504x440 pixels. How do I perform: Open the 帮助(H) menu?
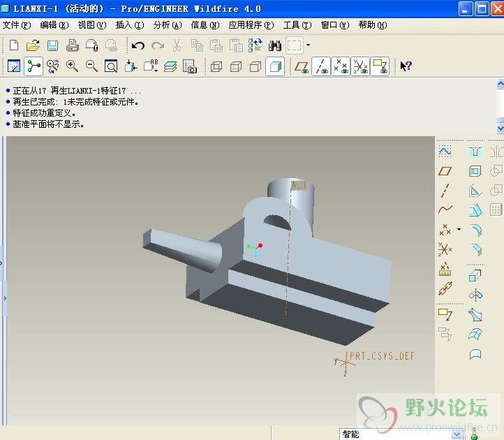click(x=373, y=25)
